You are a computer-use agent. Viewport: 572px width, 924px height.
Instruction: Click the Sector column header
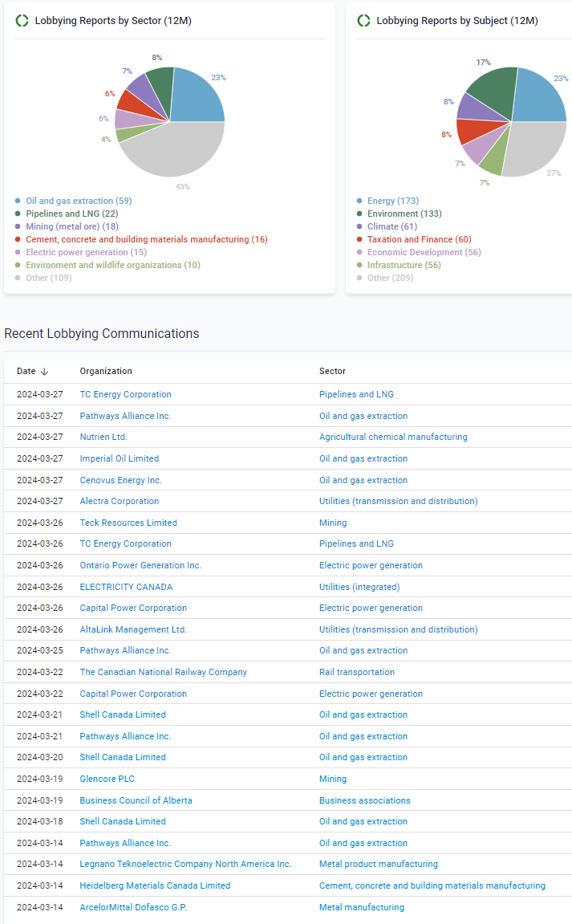(332, 371)
